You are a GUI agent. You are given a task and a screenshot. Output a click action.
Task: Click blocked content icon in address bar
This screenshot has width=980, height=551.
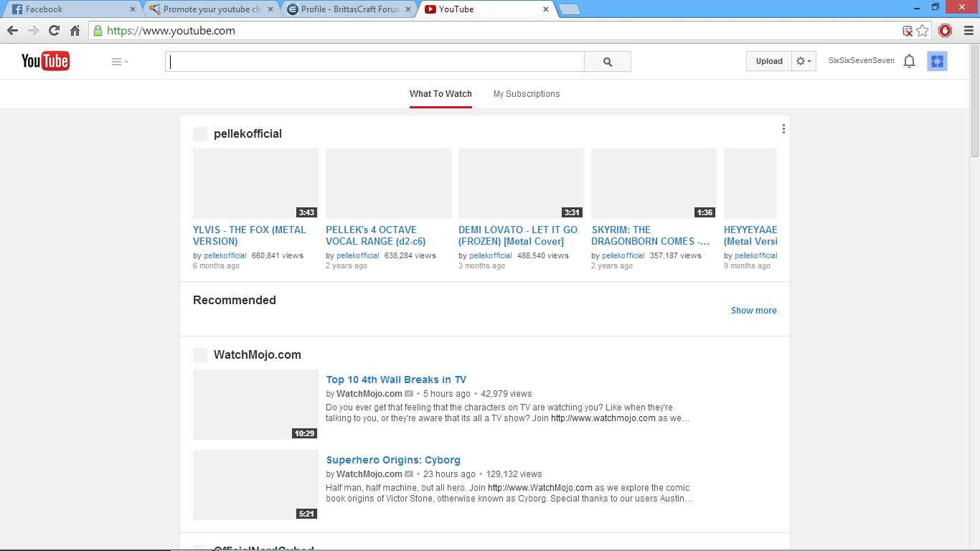(x=908, y=31)
